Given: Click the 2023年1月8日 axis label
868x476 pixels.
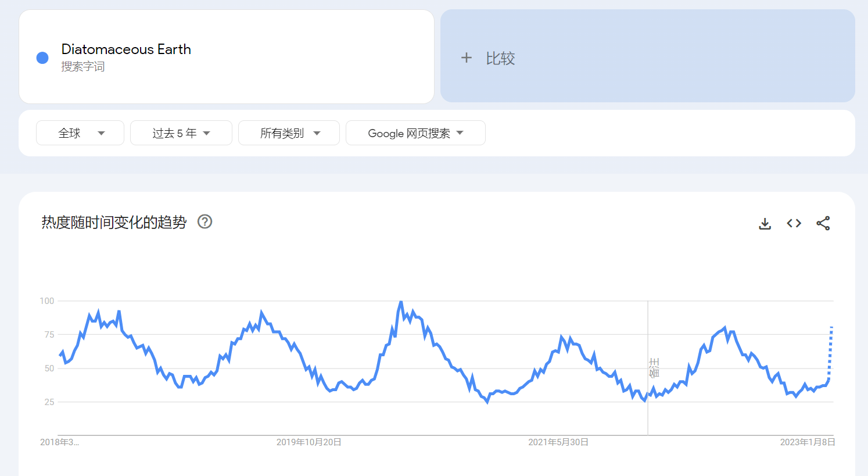Looking at the screenshot, I should point(808,442).
